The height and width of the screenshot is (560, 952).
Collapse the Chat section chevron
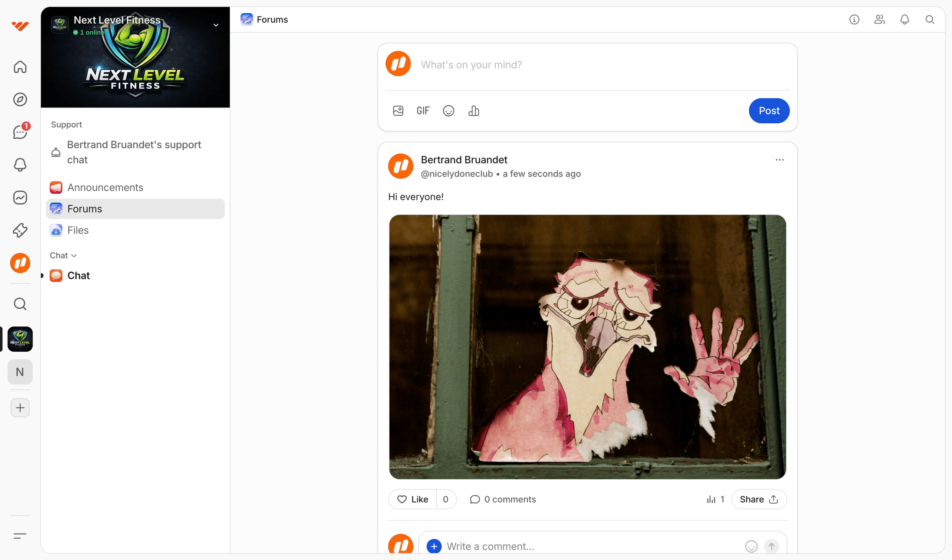tap(74, 256)
